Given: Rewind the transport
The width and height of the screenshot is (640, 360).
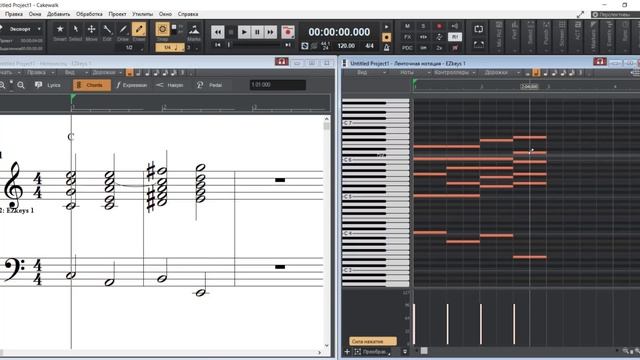Looking at the screenshot, I should (x=218, y=32).
